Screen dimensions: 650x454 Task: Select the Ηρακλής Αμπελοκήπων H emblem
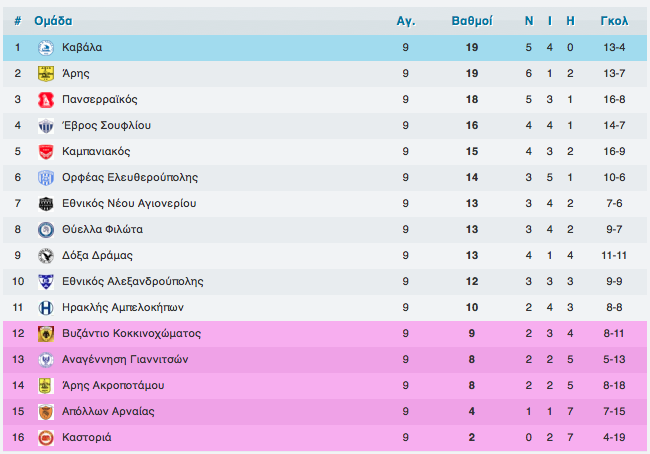coord(46,308)
